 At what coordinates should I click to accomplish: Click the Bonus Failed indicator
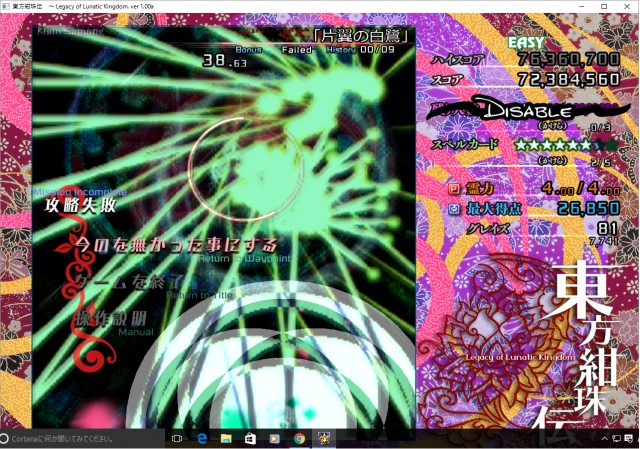[x=274, y=50]
